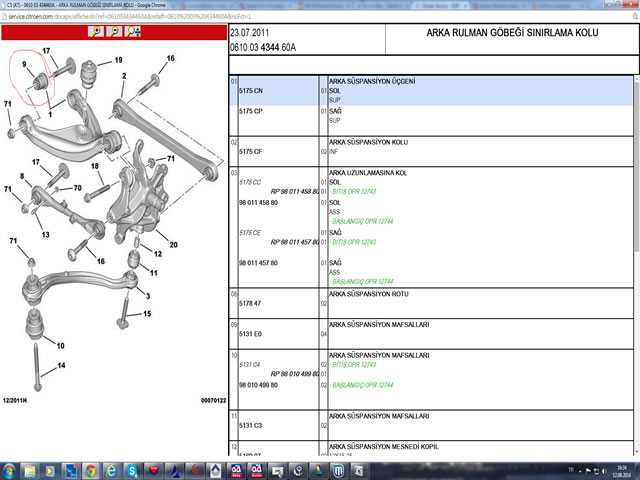Click callout number 10 on the diagram
The width and height of the screenshot is (640, 480).
(x=60, y=346)
